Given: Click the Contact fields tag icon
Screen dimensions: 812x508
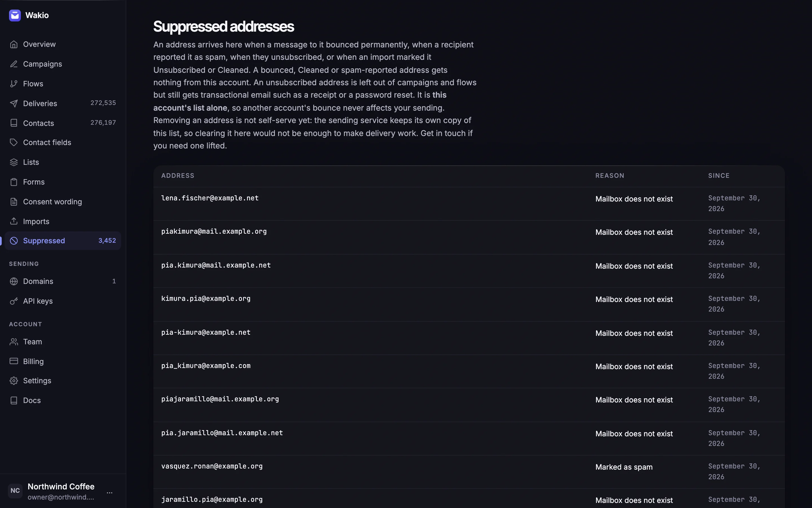Looking at the screenshot, I should pyautogui.click(x=14, y=143).
